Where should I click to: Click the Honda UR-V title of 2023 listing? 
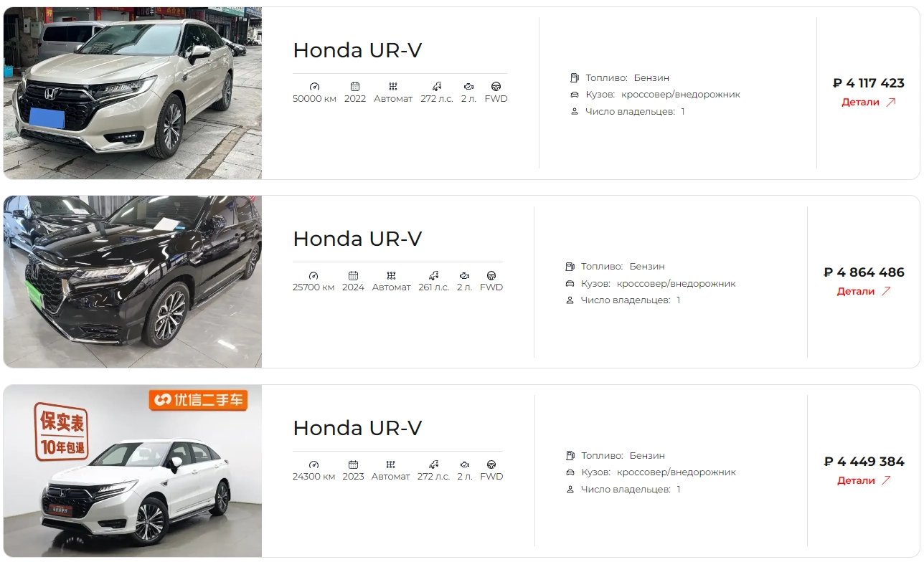tap(357, 428)
